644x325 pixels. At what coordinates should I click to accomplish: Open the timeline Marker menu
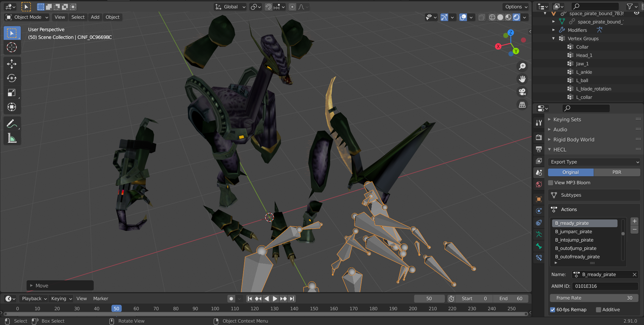[x=101, y=299]
